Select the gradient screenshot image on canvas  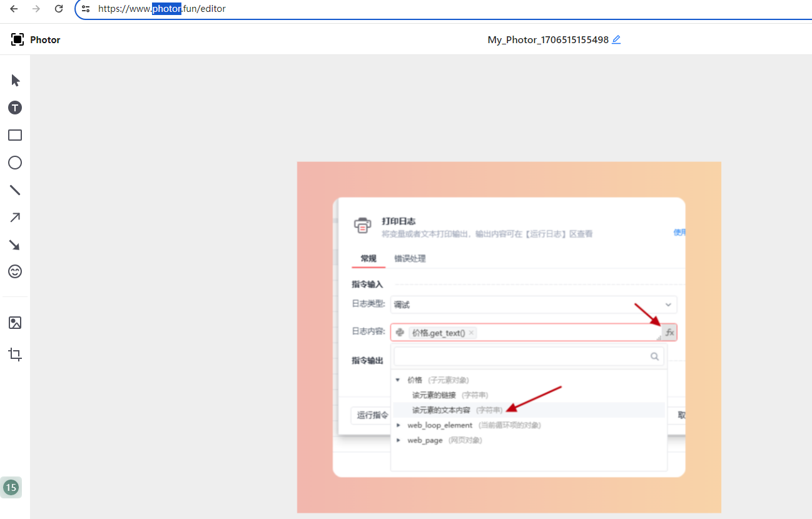[x=509, y=337]
